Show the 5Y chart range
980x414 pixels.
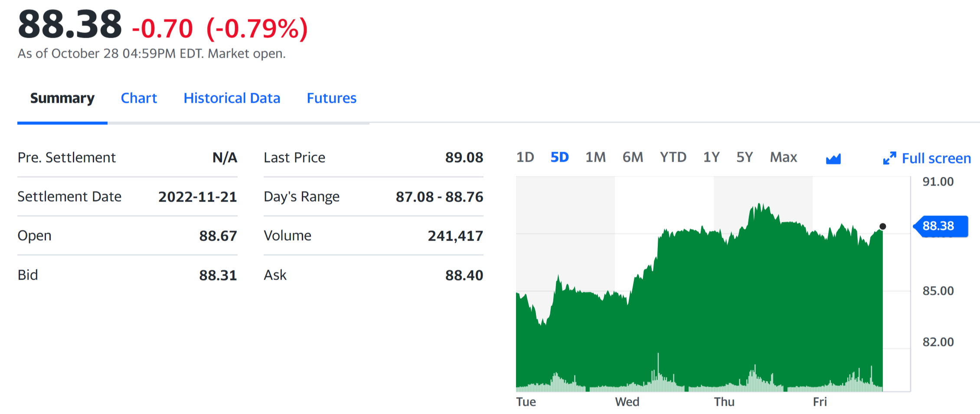745,157
